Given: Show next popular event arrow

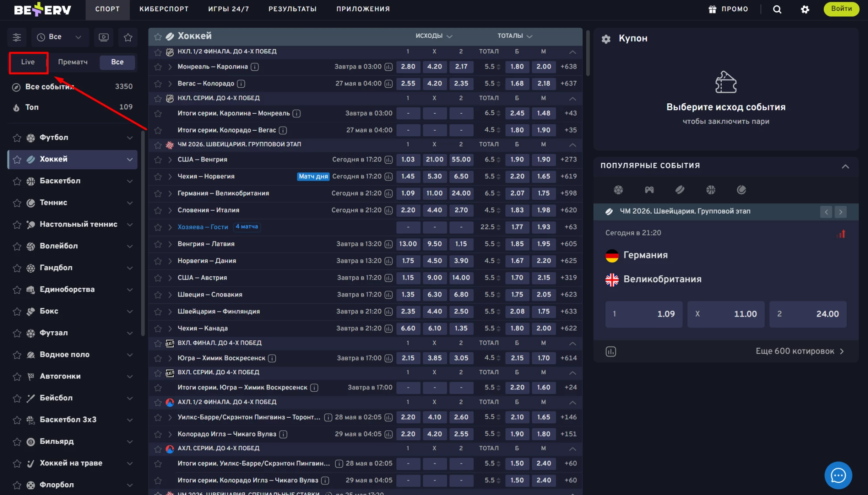Looking at the screenshot, I should coord(841,212).
